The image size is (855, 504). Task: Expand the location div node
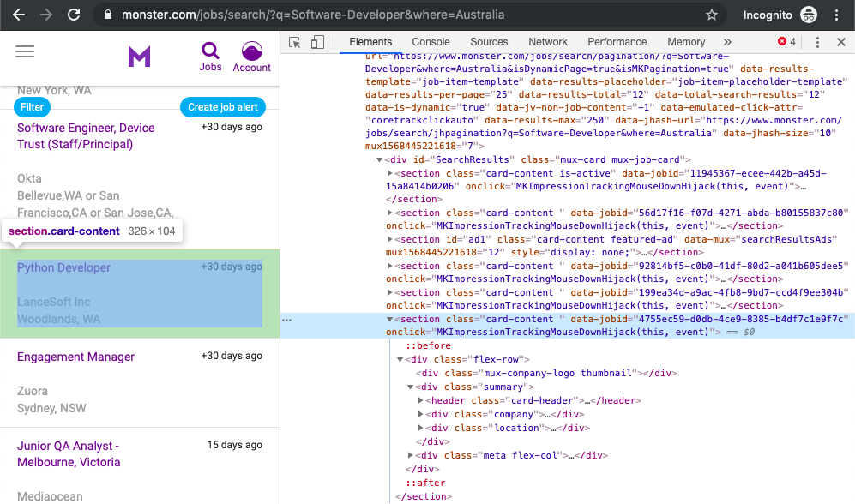(420, 428)
